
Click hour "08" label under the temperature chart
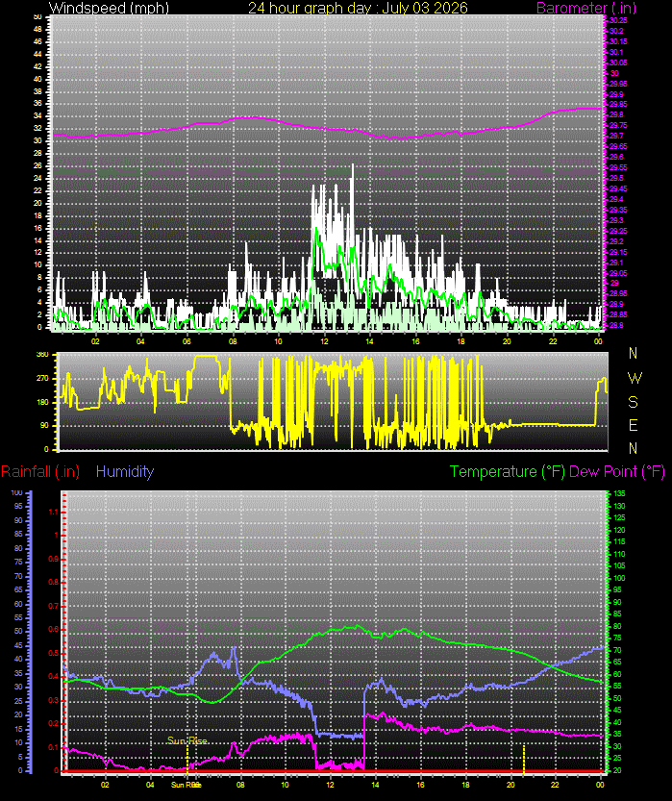pos(240,784)
